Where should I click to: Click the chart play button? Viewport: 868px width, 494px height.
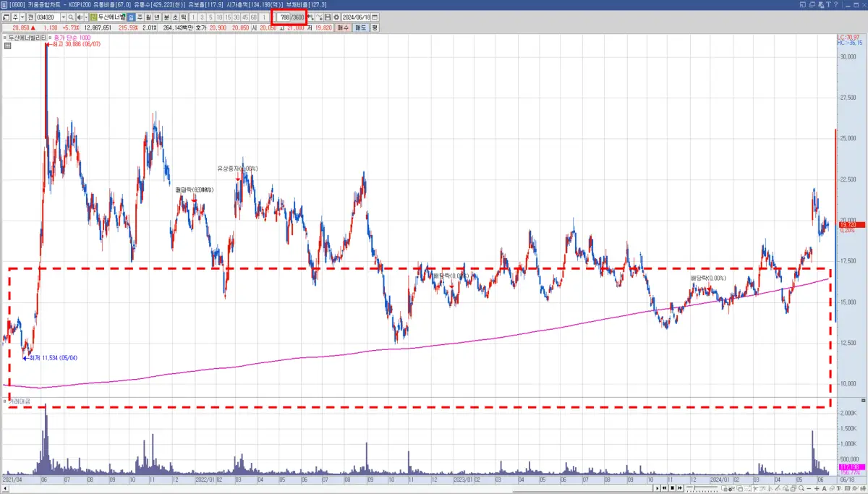click(658, 488)
